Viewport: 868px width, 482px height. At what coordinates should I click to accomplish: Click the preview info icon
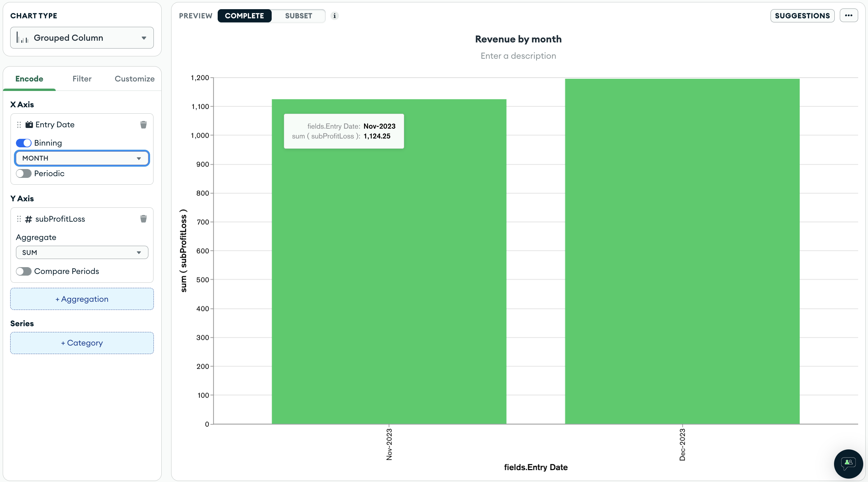tap(334, 16)
